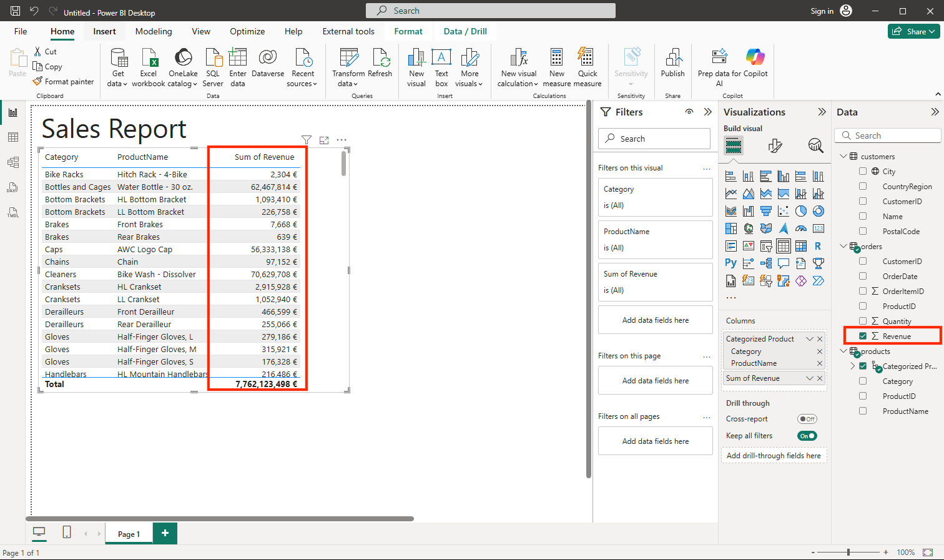This screenshot has width=944, height=560.
Task: Check the OrderDate field checkbox
Action: pos(863,276)
